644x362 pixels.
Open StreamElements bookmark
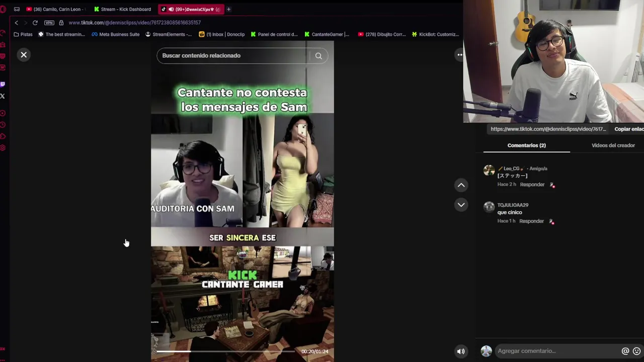[x=168, y=34]
